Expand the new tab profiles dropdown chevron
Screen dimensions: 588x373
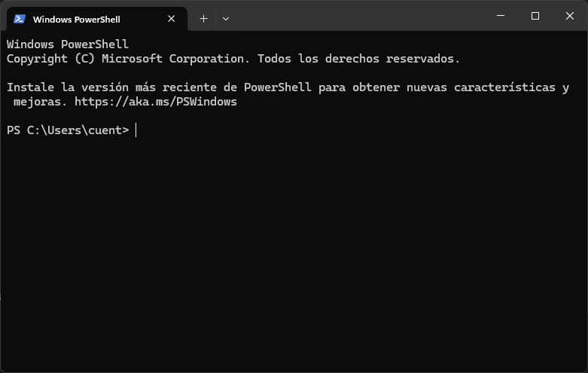pyautogui.click(x=226, y=18)
